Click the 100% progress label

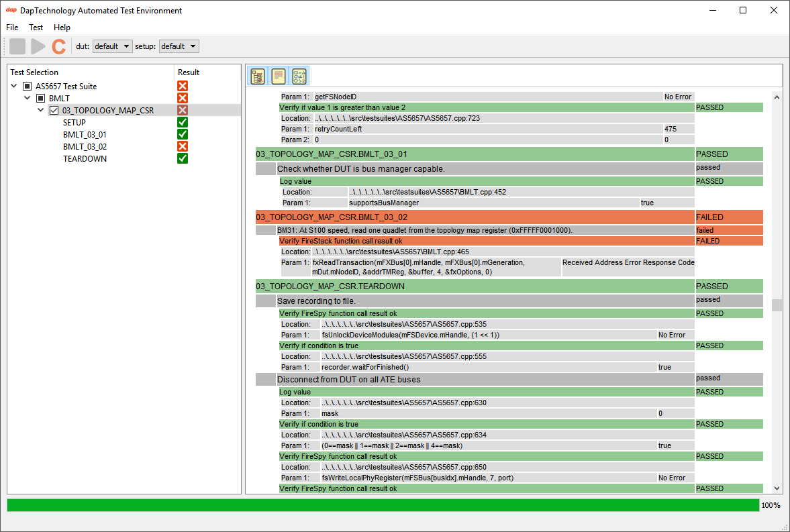(771, 505)
